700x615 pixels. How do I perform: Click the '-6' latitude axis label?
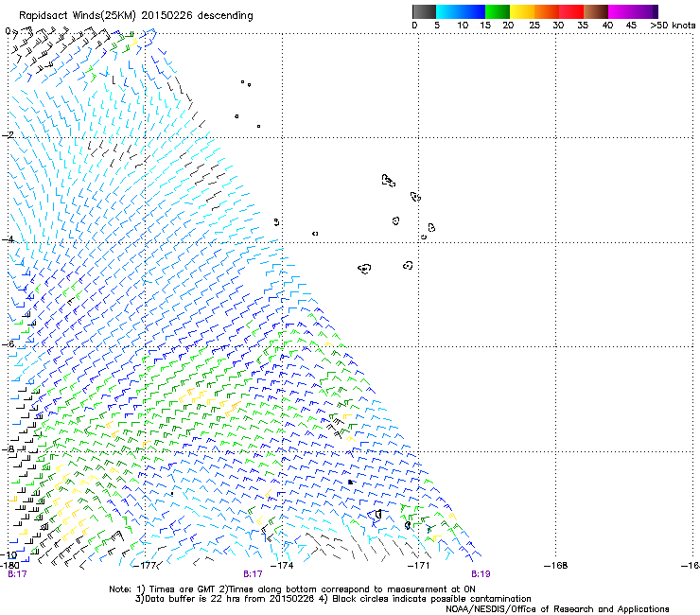[x=8, y=343]
